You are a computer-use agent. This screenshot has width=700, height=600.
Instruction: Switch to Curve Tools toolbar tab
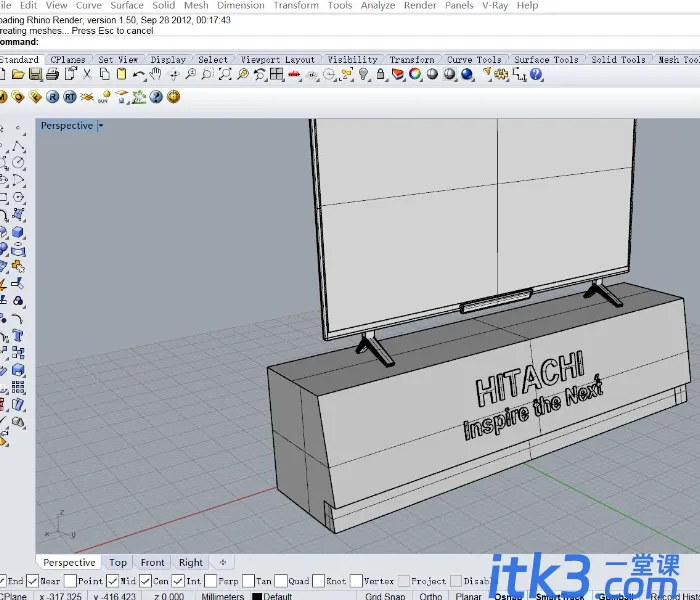pyautogui.click(x=474, y=60)
